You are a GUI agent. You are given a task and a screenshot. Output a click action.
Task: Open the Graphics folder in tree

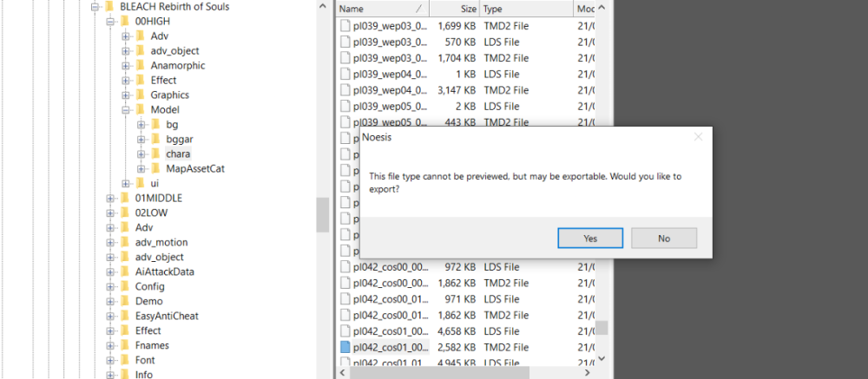tap(169, 95)
